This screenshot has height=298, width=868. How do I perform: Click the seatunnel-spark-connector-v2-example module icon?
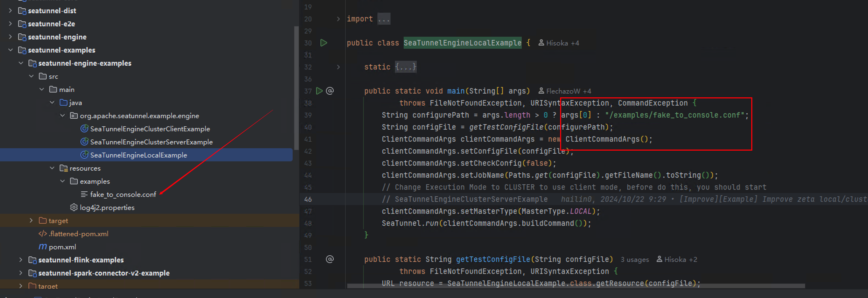click(x=33, y=273)
